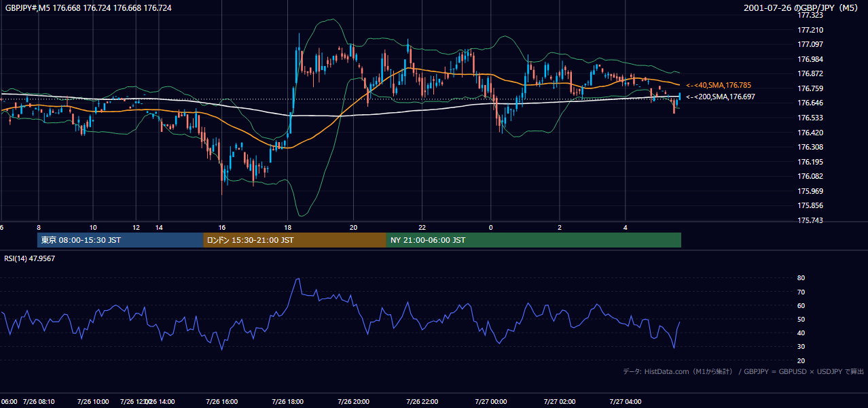868x408 pixels.
Task: Click the 7/26 10:00 time axis label
Action: click(93, 402)
